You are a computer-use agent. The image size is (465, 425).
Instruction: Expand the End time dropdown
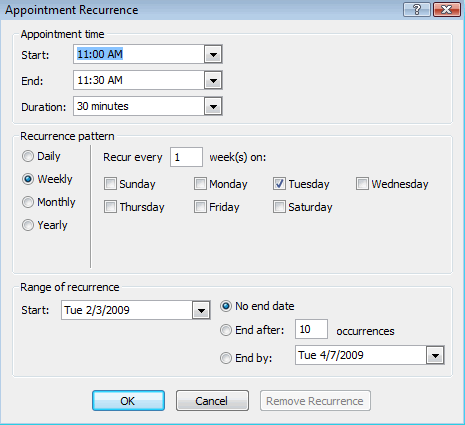(x=213, y=80)
